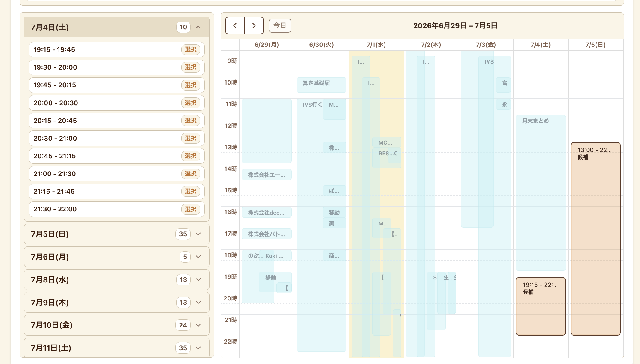Expand the 7月10日(金) section
Image resolution: width=640 pixels, height=364 pixels.
(117, 325)
